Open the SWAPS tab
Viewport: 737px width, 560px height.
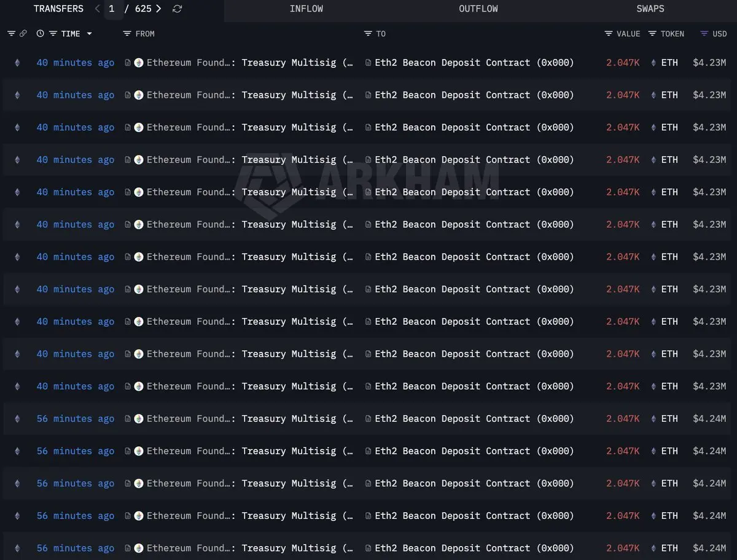(x=650, y=9)
